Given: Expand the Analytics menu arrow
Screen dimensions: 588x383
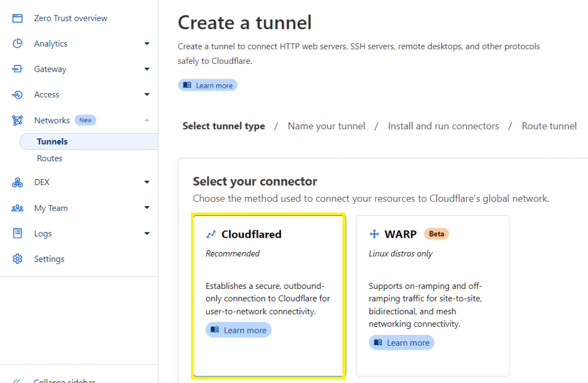Looking at the screenshot, I should point(147,44).
